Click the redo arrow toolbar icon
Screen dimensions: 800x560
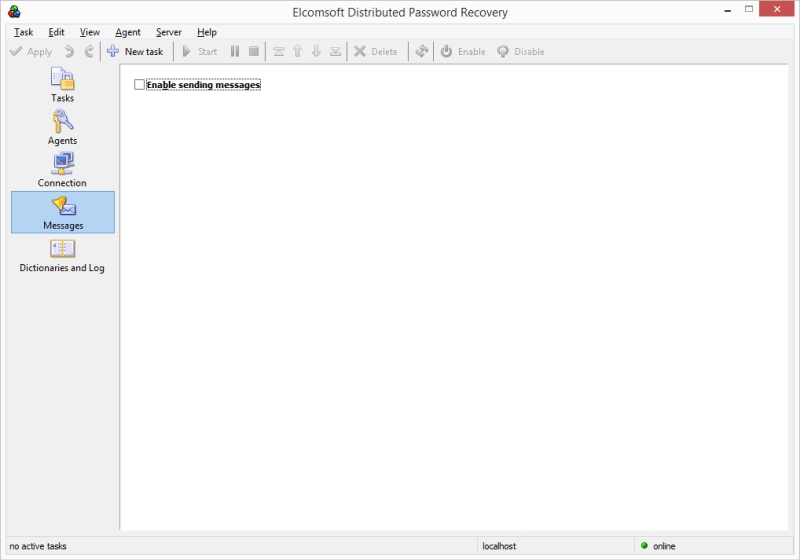click(89, 51)
